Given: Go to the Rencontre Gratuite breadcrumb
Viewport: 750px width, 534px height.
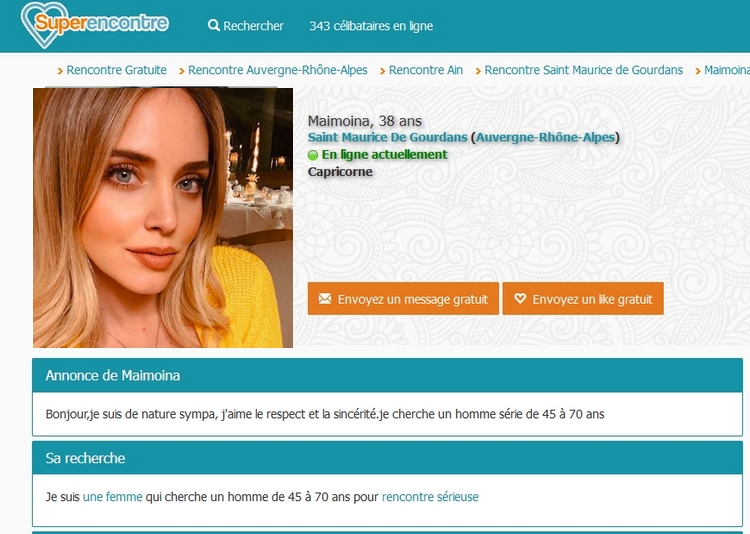Looking at the screenshot, I should 116,70.
